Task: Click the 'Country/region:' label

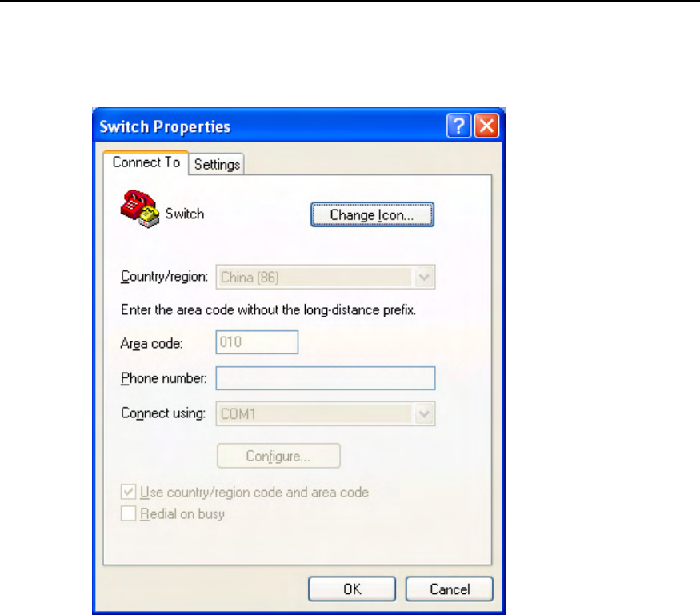Action: click(x=164, y=277)
